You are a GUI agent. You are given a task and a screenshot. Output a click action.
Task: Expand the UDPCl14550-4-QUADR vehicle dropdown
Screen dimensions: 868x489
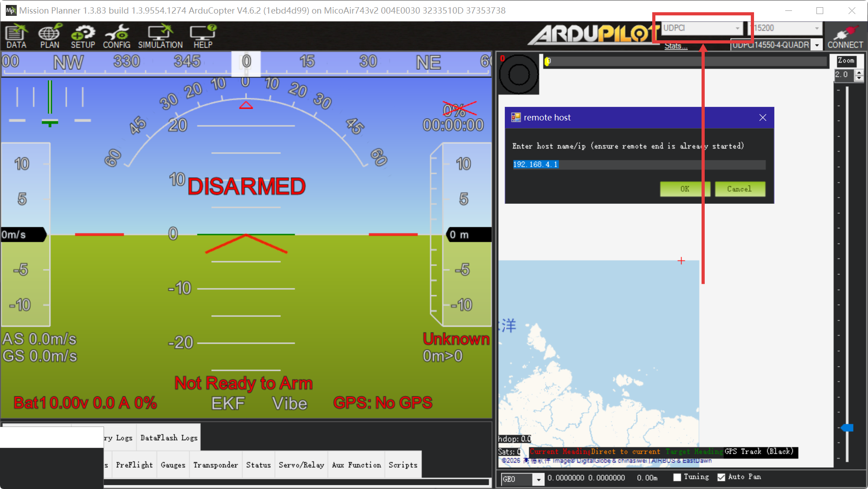pos(817,45)
